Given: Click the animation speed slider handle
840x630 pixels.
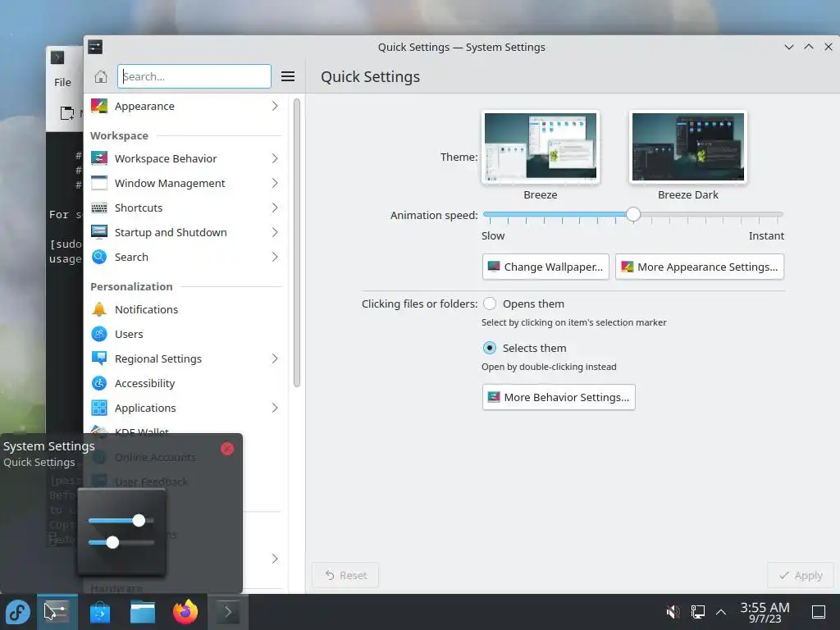Looking at the screenshot, I should (633, 214).
